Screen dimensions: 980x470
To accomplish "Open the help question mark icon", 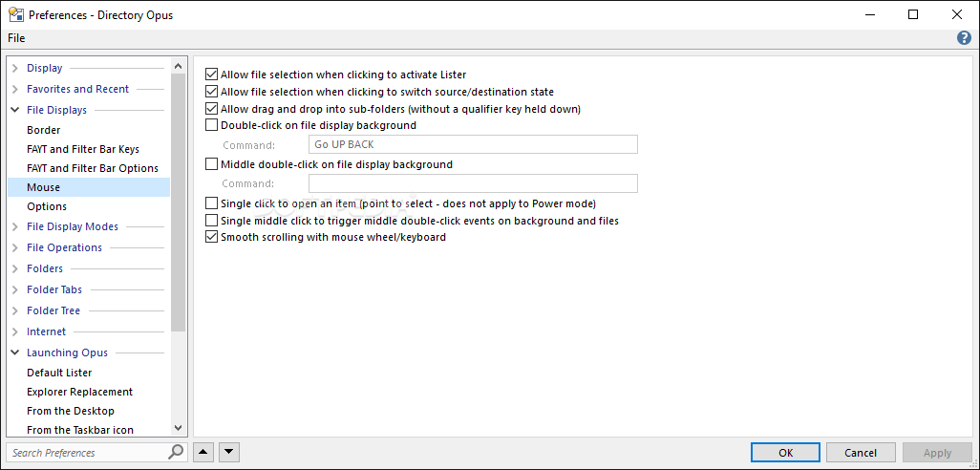I will click(x=964, y=38).
